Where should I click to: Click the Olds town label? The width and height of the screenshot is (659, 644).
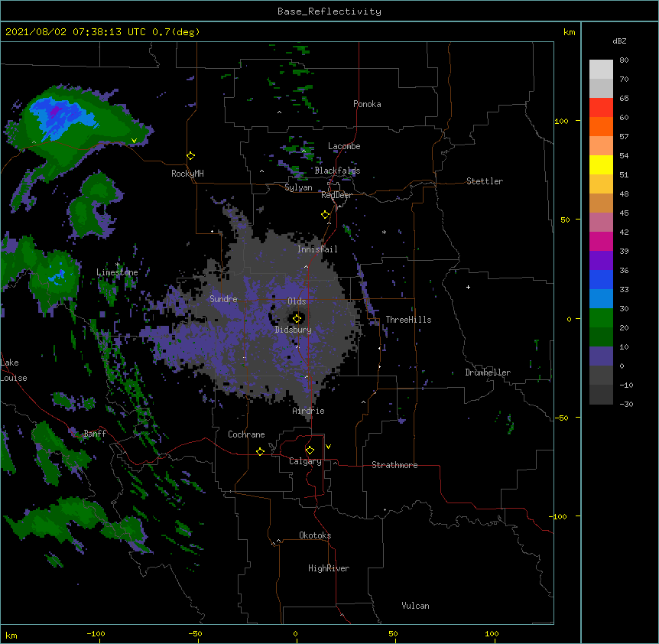click(297, 301)
